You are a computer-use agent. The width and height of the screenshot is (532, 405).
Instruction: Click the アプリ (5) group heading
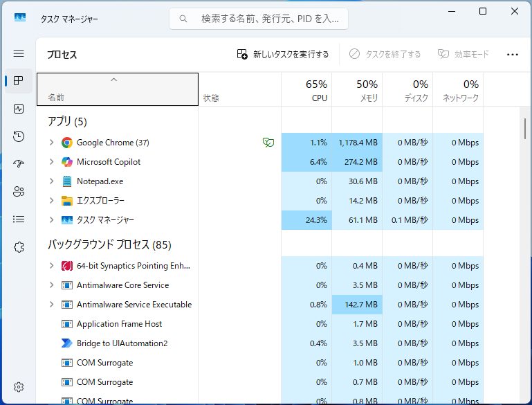pos(67,122)
